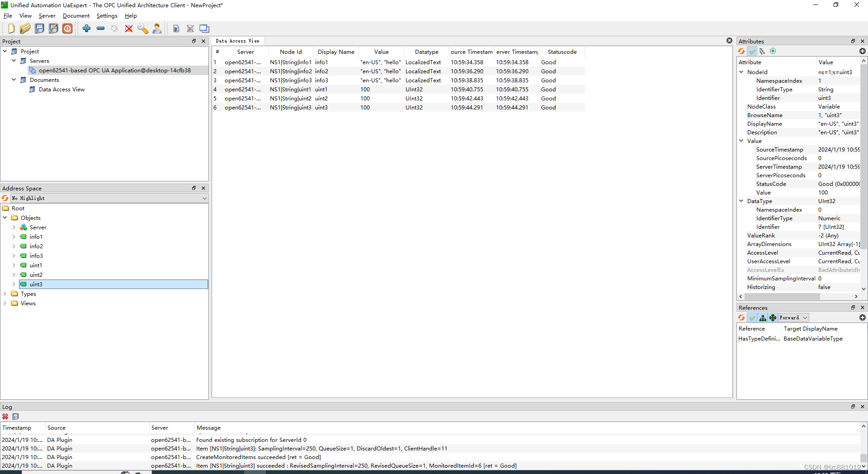Refresh the References panel with orange arrows
The width and height of the screenshot is (868, 474).
pos(742,318)
